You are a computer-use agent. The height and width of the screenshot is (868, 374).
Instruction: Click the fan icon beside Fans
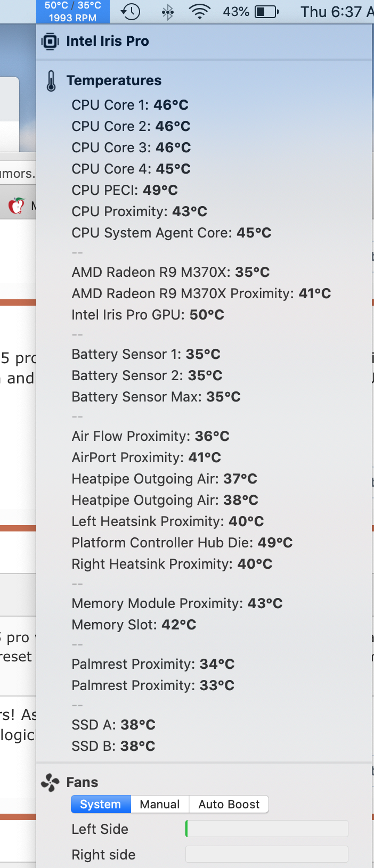point(51,782)
